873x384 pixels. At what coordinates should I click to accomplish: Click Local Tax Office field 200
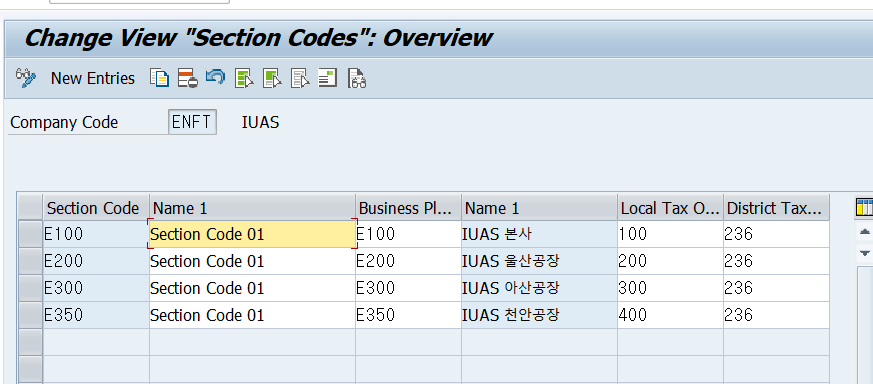click(x=670, y=261)
